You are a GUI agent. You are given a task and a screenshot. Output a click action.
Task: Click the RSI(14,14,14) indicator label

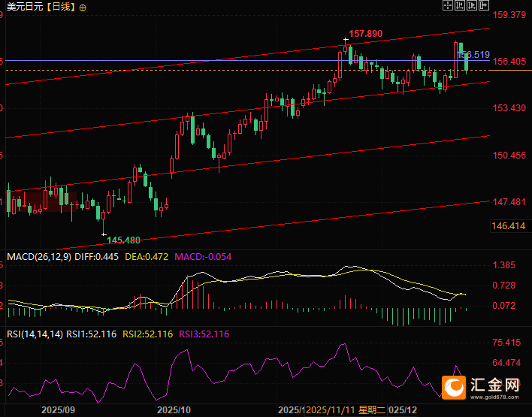[35, 334]
